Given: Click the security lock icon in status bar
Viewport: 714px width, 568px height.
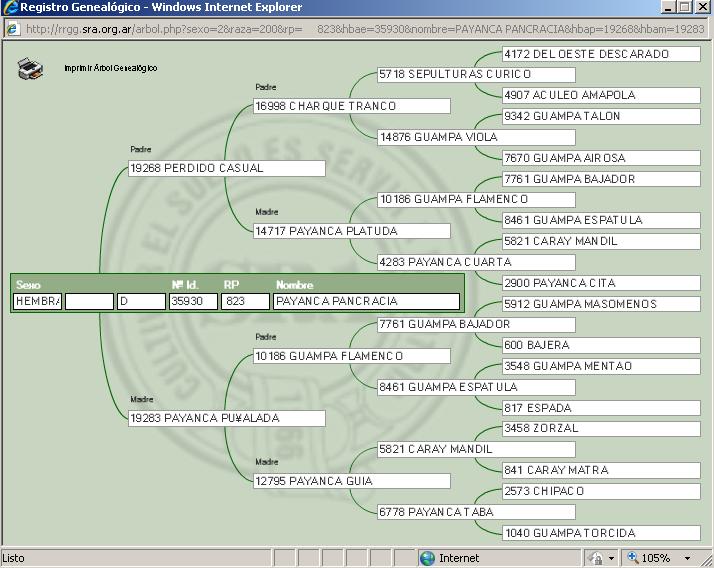Looking at the screenshot, I should pyautogui.click(x=598, y=558).
